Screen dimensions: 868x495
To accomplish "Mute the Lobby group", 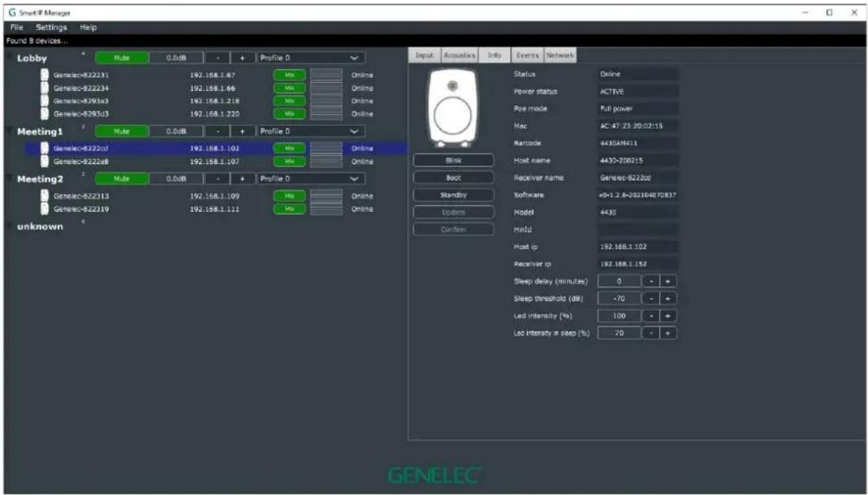I will pos(121,58).
